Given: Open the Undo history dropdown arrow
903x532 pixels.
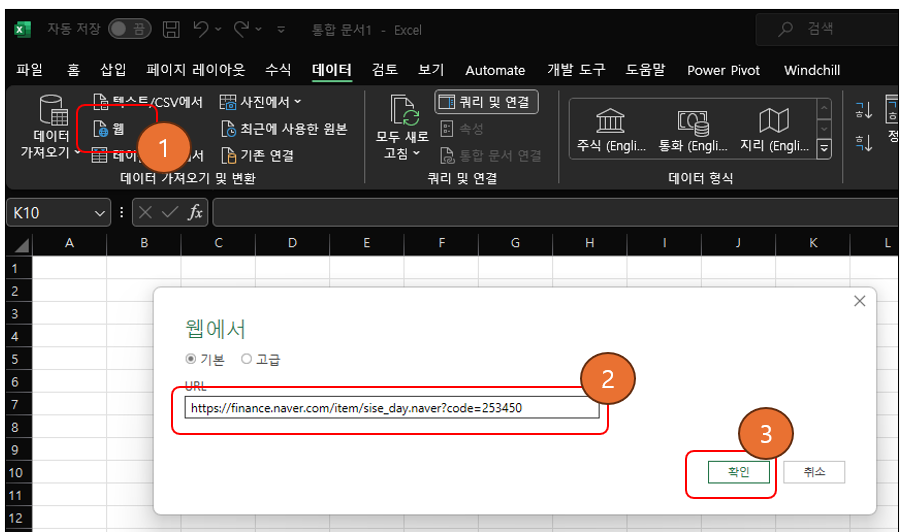Looking at the screenshot, I should 218,29.
